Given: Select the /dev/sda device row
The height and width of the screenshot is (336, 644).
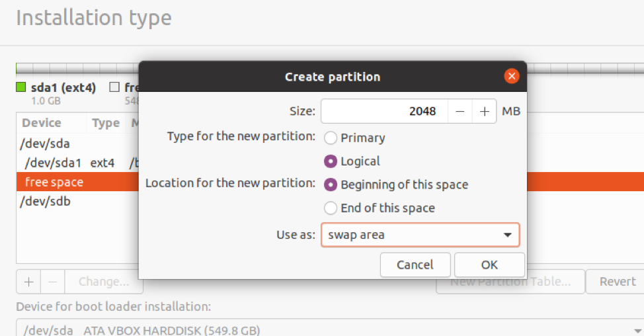Looking at the screenshot, I should pyautogui.click(x=46, y=144).
